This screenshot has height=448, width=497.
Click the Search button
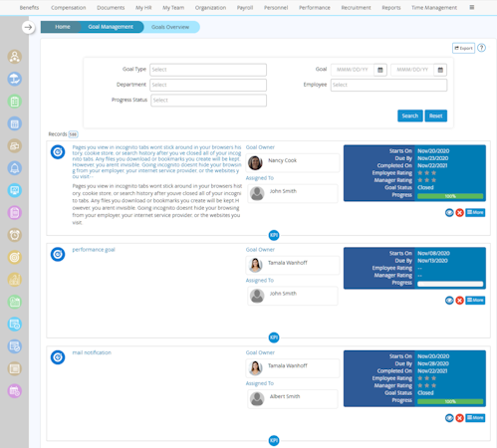click(x=410, y=115)
